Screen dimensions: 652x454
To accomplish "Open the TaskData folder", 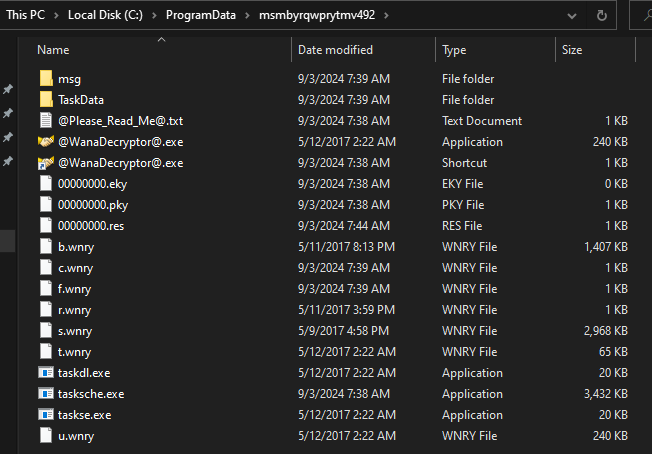I will [x=80, y=100].
